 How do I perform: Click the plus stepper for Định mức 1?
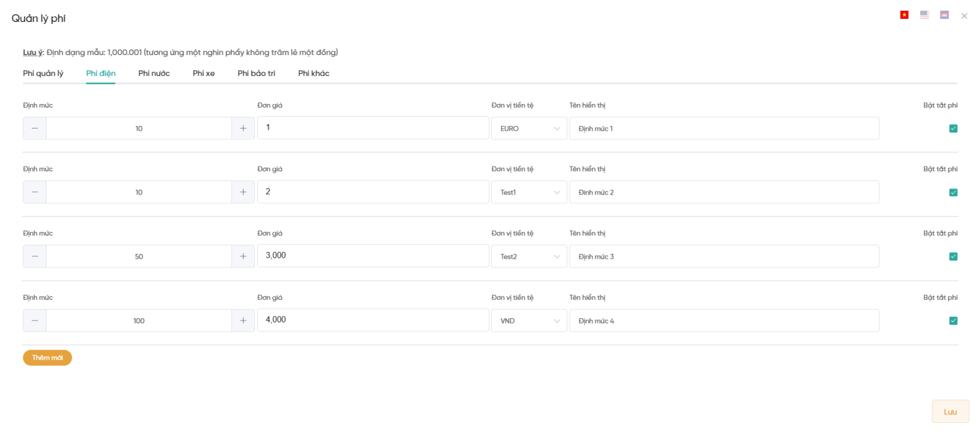(243, 128)
